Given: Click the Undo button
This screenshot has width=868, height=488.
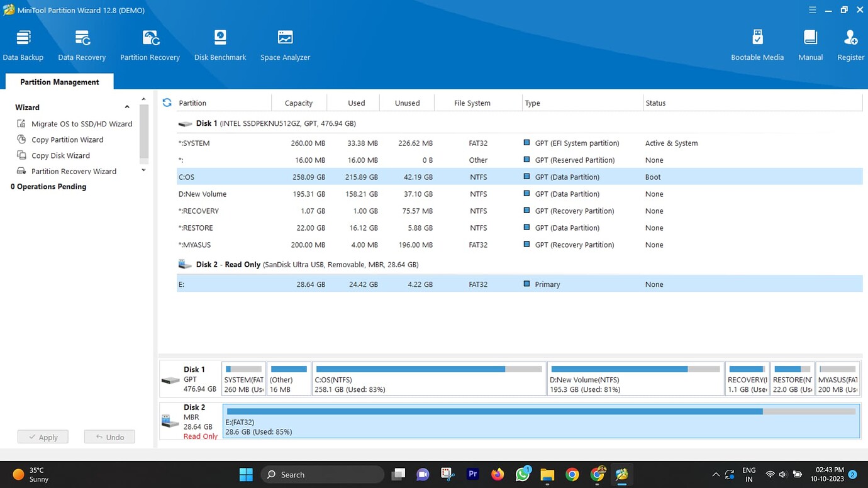Looking at the screenshot, I should pyautogui.click(x=109, y=437).
